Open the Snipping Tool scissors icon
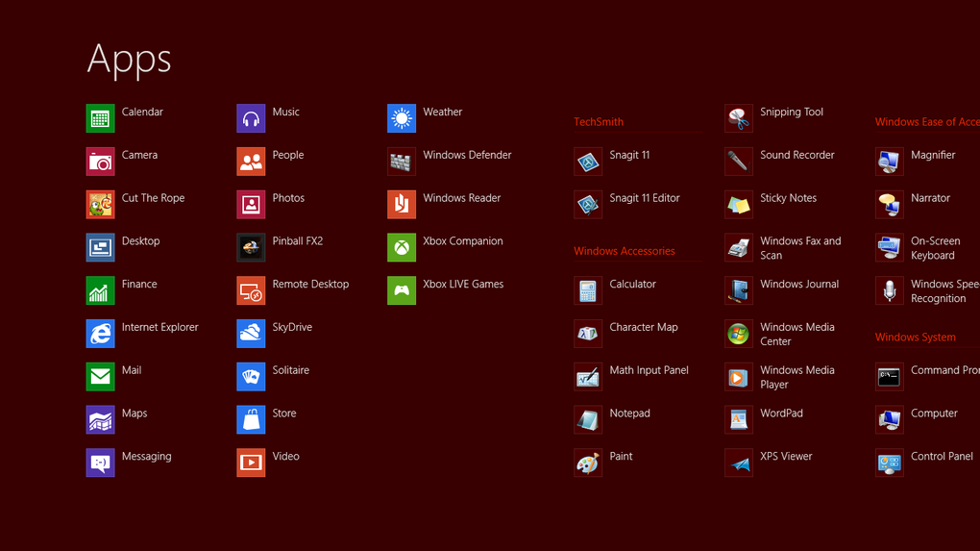 tap(739, 118)
